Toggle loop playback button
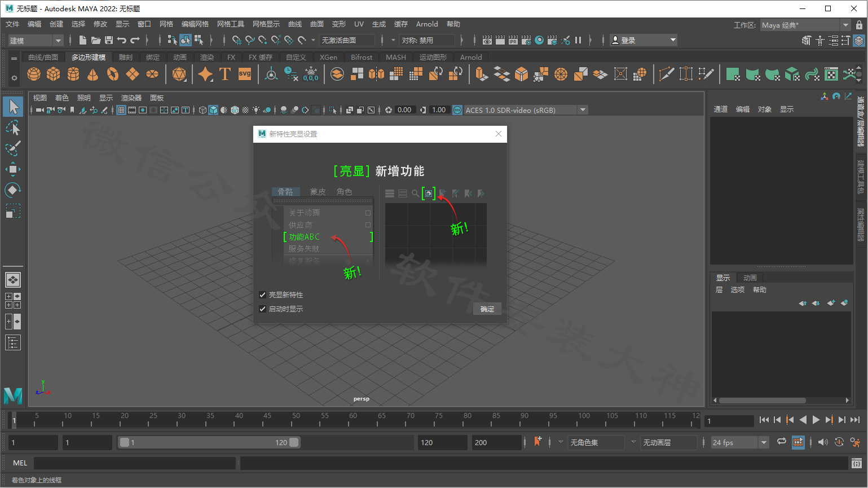The height and width of the screenshot is (488, 868). tap(782, 442)
